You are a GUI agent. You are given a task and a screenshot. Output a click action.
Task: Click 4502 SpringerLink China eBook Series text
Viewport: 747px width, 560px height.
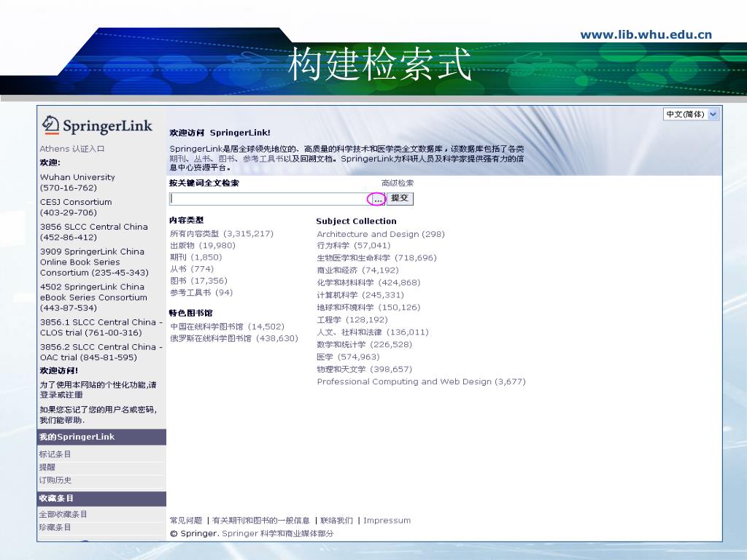point(93,297)
